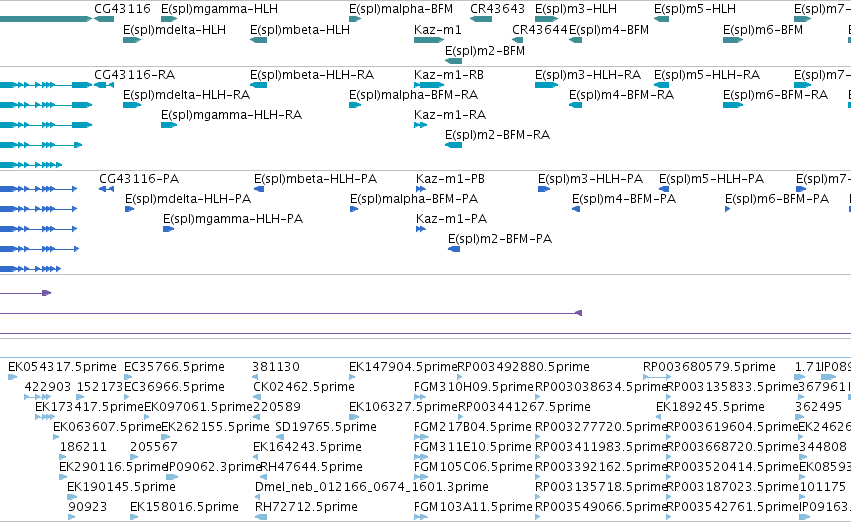
Task: Click the CG43116-RA transcript label
Action: point(134,75)
